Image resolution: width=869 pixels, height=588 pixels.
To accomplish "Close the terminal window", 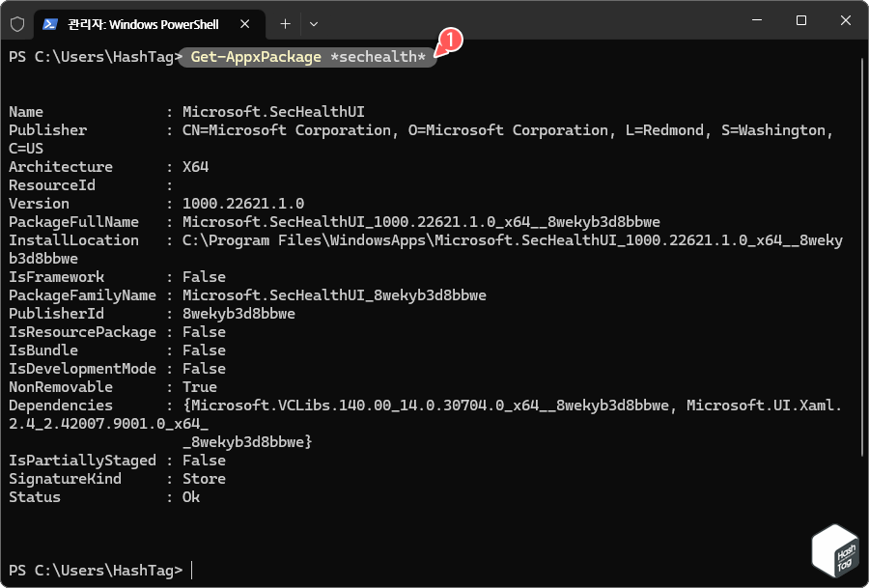I will (x=846, y=20).
